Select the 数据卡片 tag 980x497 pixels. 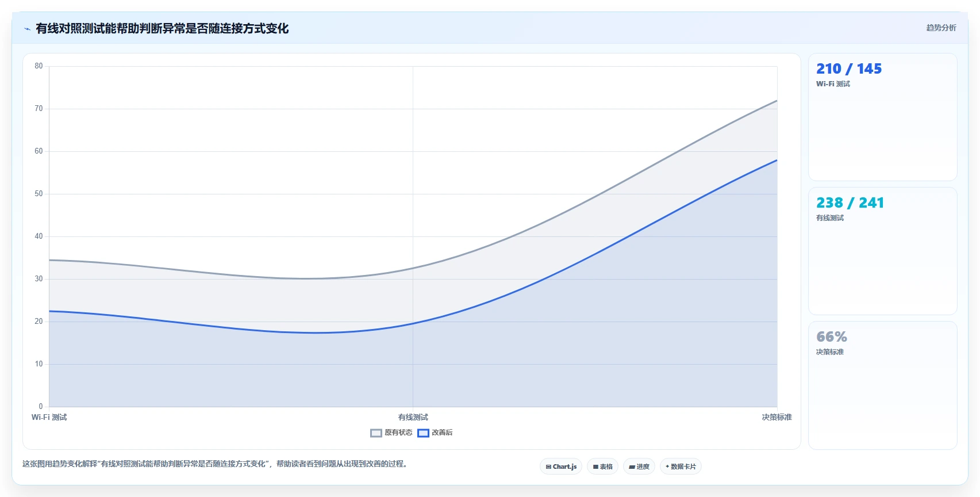tap(681, 467)
